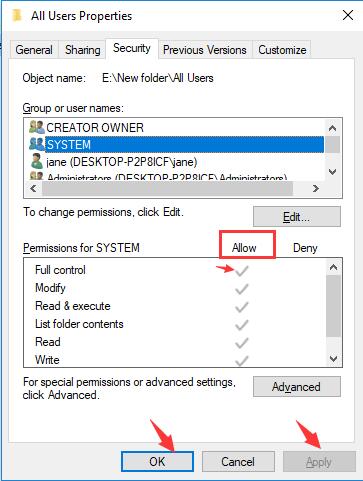
Task: Open the Previous Versions tab
Action: pyautogui.click(x=205, y=50)
